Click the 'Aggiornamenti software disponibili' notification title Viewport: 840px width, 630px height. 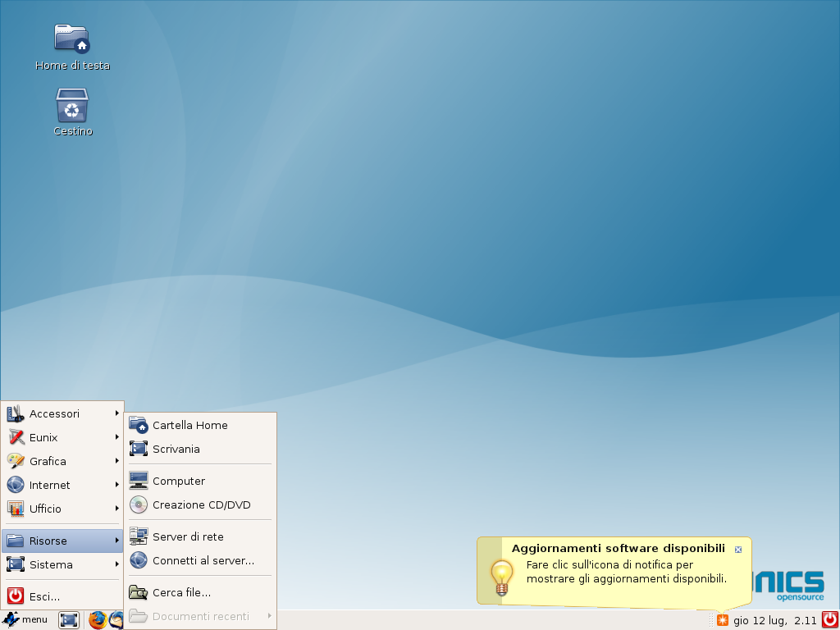click(619, 549)
